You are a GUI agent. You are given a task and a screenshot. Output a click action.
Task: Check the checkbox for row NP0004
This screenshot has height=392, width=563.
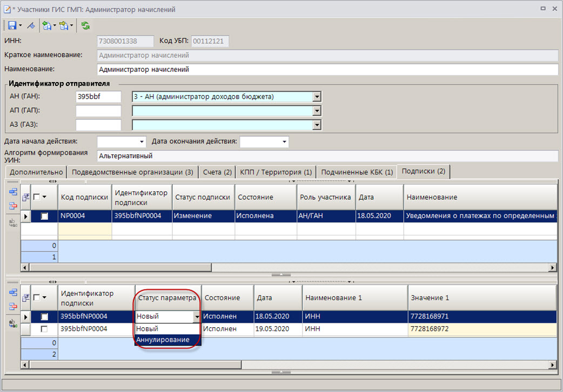tap(44, 216)
